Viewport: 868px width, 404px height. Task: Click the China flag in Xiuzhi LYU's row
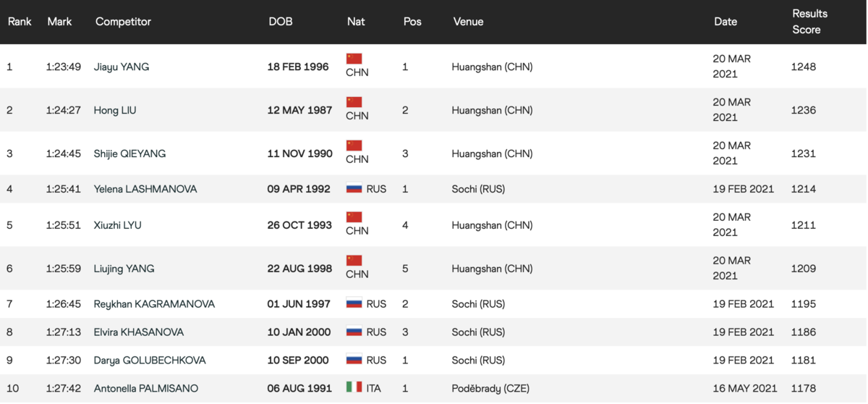354,217
